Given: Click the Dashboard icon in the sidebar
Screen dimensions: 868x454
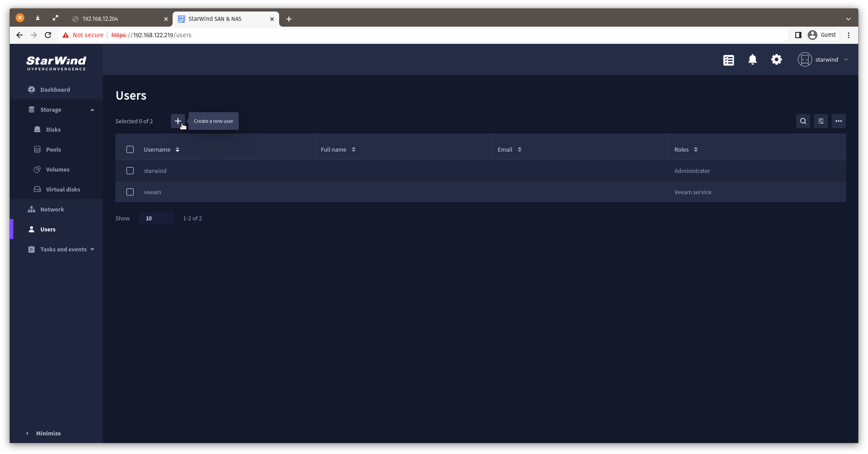Looking at the screenshot, I should pyautogui.click(x=32, y=90).
